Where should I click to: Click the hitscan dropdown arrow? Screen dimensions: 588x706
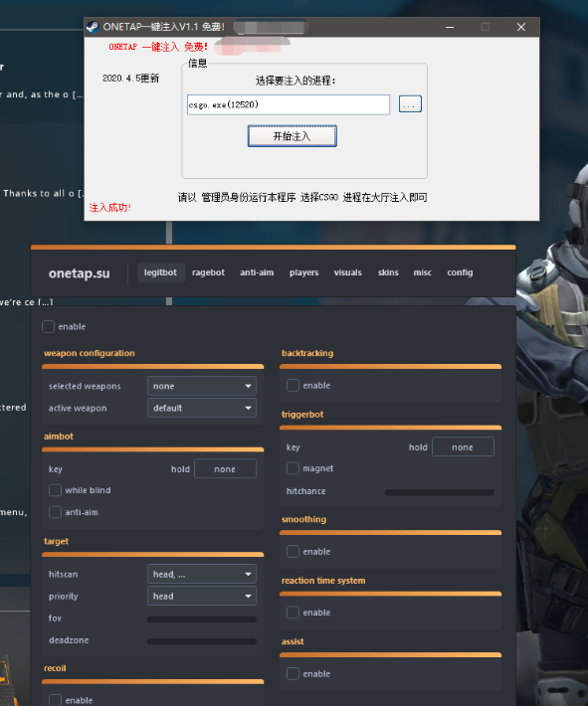click(249, 575)
